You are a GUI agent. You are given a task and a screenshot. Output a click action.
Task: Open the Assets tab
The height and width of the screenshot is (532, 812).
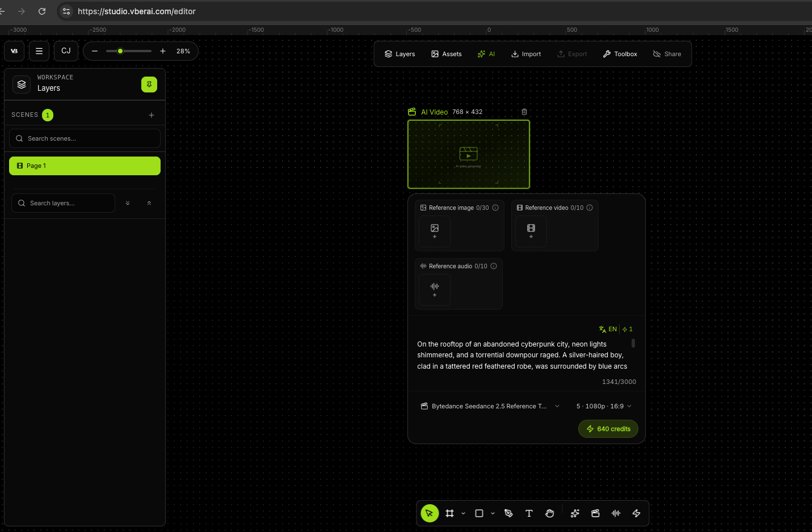447,54
